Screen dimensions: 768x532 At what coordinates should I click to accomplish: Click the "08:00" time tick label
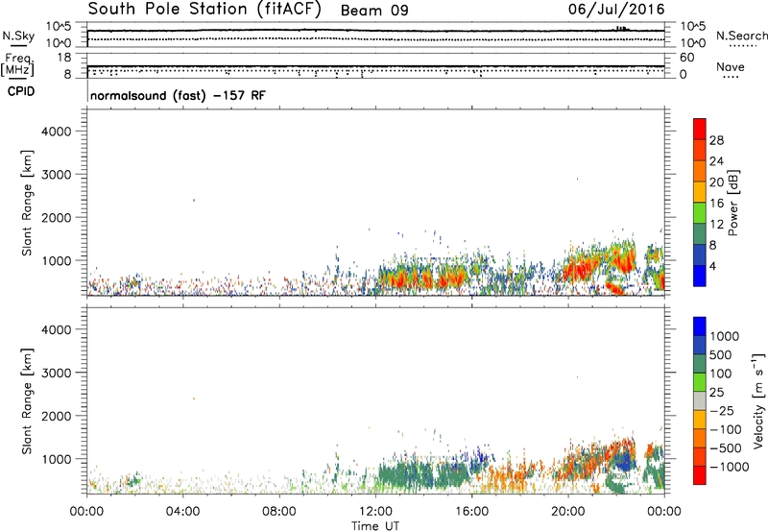click(x=278, y=512)
